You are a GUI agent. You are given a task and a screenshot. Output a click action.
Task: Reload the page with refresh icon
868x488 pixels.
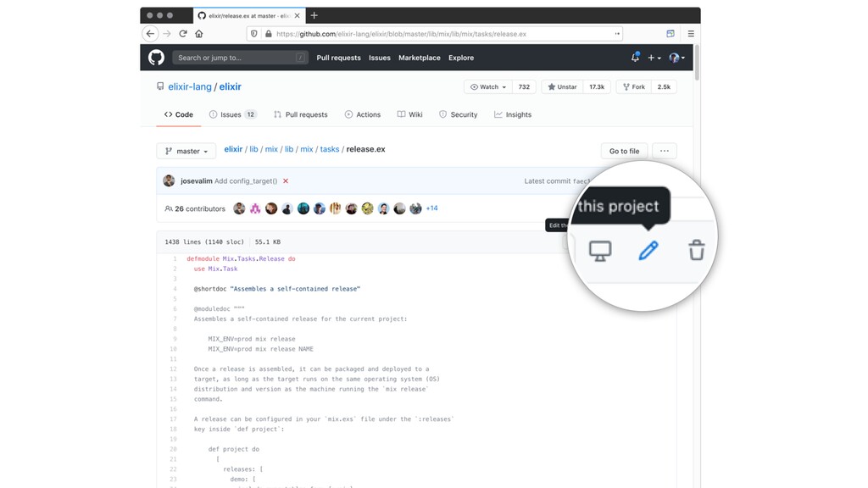point(183,34)
